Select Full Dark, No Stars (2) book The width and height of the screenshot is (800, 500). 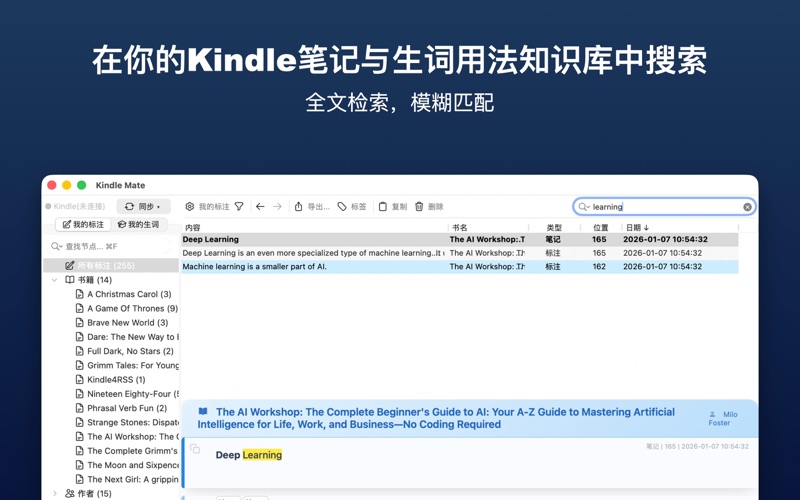tap(130, 351)
